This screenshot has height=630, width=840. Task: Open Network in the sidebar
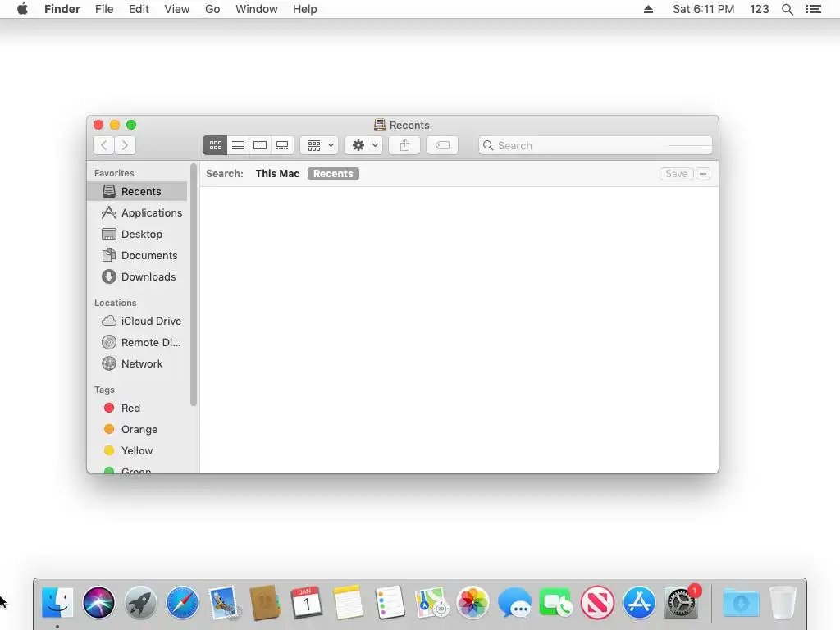137,363
